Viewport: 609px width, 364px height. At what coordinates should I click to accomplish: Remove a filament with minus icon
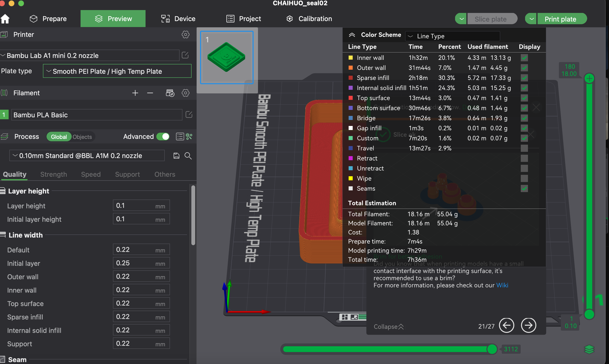click(x=150, y=93)
